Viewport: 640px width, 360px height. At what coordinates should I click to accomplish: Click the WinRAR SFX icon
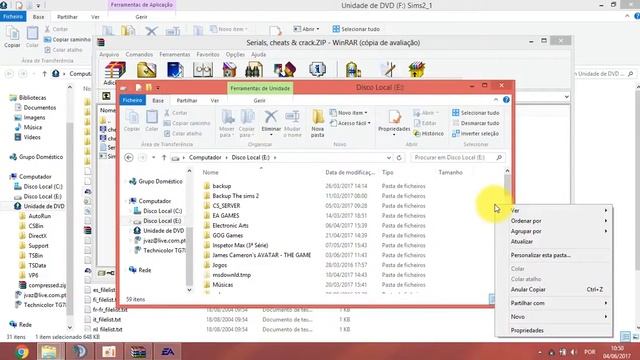(x=417, y=70)
